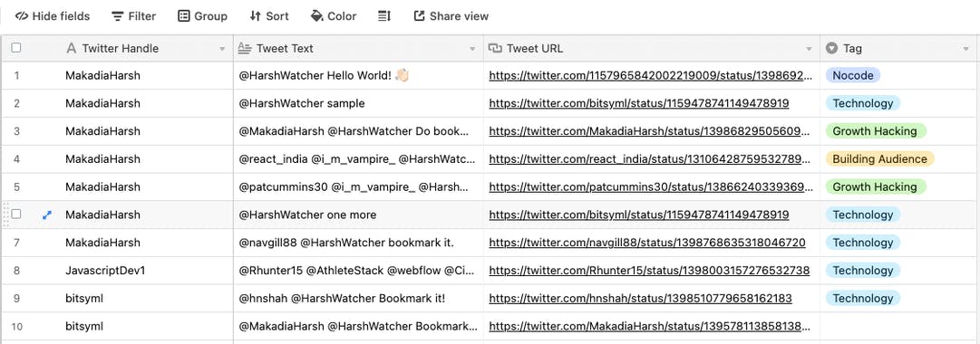Click the Growth Hacking tag in row 3
The image size is (980, 344).
(875, 131)
